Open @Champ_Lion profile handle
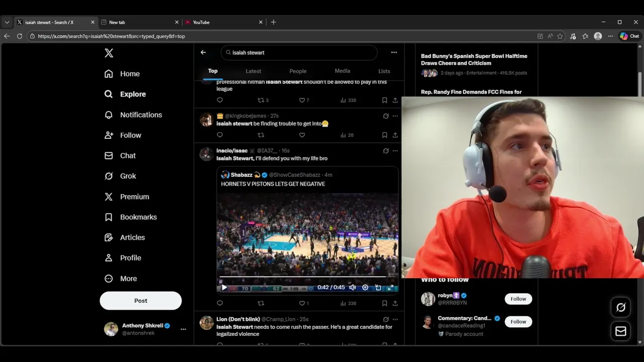This screenshot has height=362, width=644. click(278, 319)
